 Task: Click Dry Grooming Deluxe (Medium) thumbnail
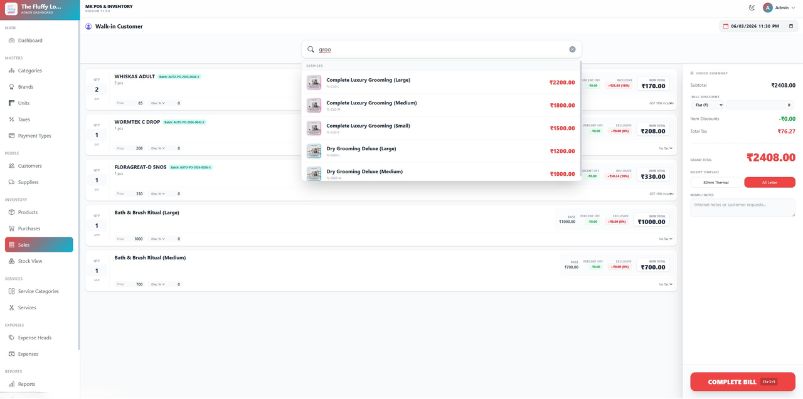click(314, 174)
